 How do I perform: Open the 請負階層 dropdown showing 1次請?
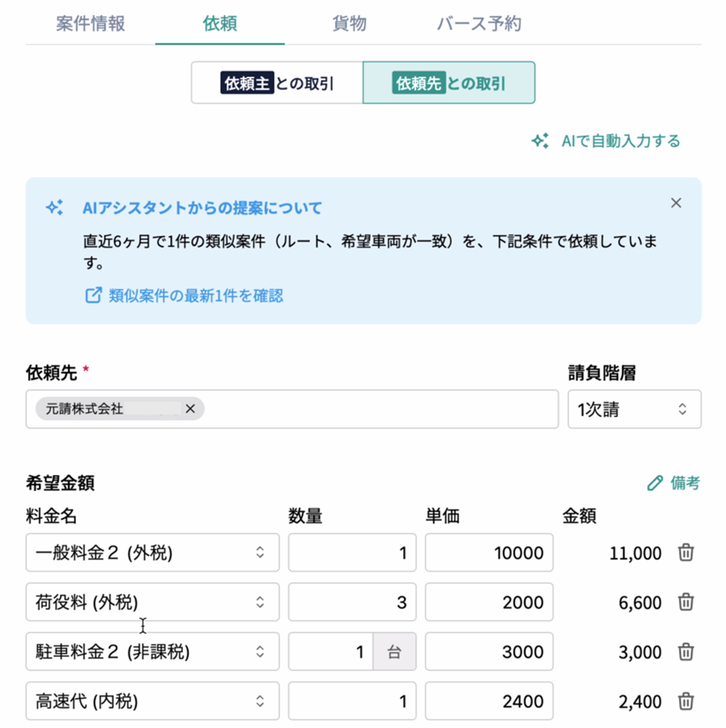[x=634, y=409]
